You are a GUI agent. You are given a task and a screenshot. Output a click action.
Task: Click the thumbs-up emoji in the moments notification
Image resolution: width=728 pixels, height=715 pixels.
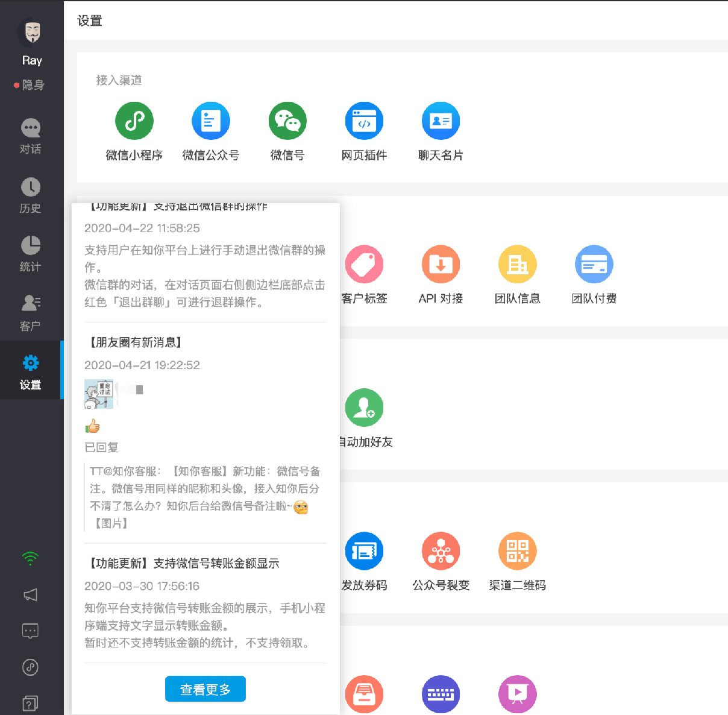click(92, 427)
